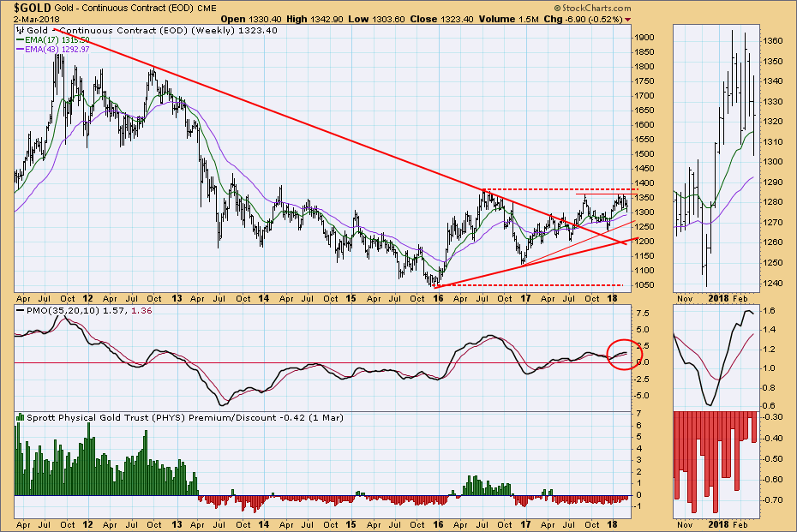Viewport: 797px width, 532px height.
Task: Click the -0.30 premium/discount axis label
Action: coord(771,417)
